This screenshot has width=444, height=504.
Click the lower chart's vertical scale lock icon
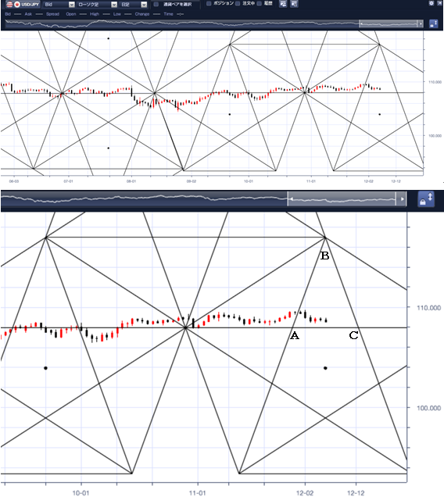click(x=426, y=199)
